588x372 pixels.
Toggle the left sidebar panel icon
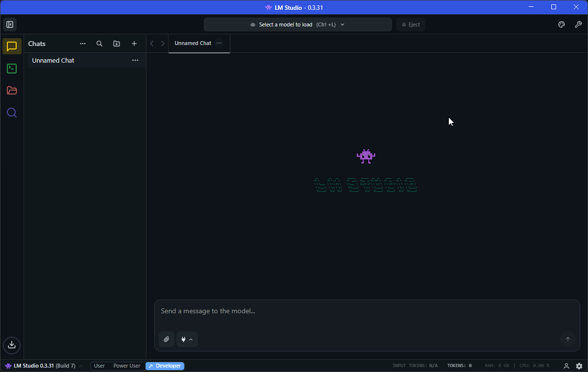point(10,24)
